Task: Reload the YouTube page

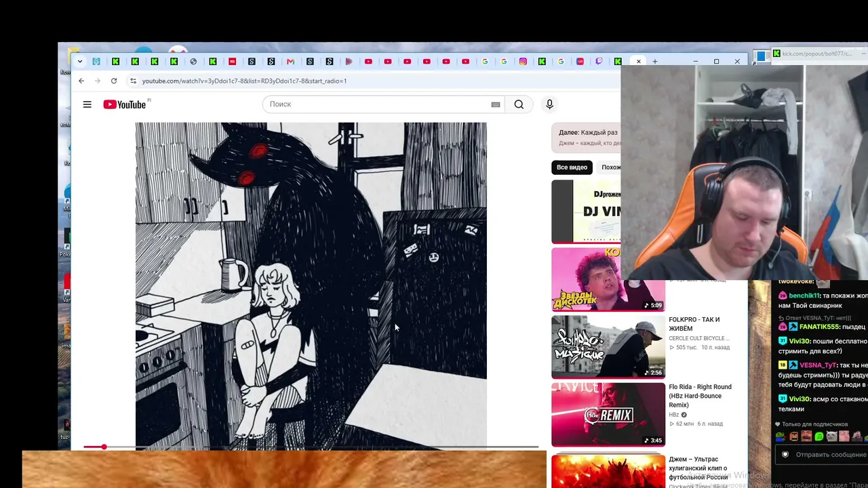Action: (x=114, y=81)
